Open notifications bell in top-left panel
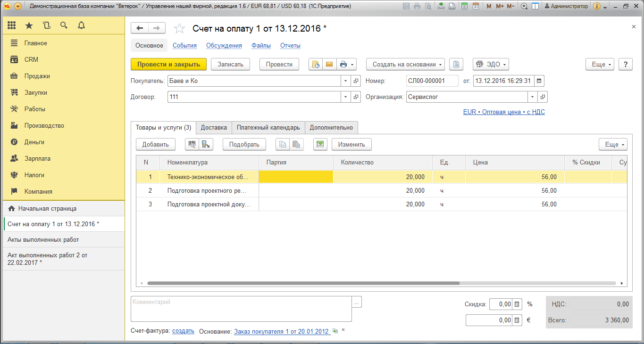 (81, 25)
